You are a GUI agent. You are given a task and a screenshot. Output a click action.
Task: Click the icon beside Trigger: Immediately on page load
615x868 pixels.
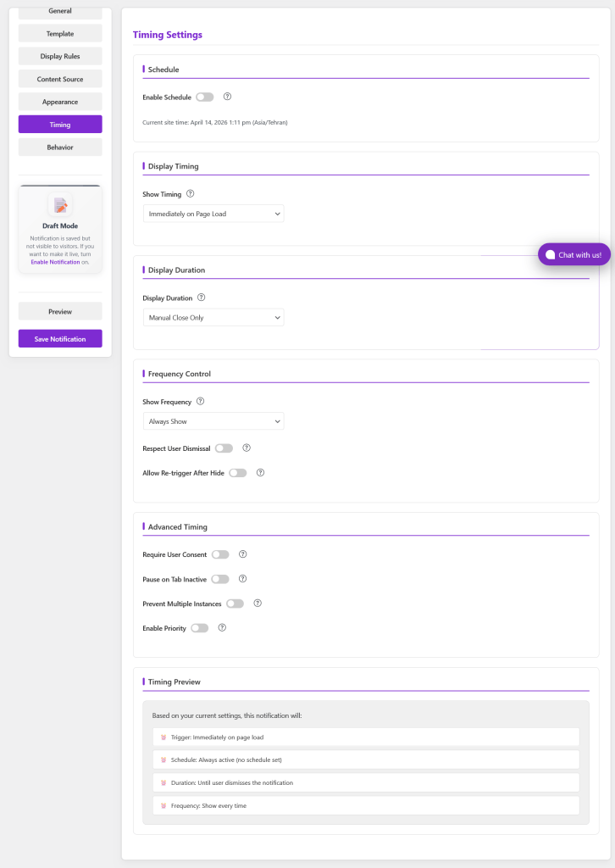click(163, 737)
